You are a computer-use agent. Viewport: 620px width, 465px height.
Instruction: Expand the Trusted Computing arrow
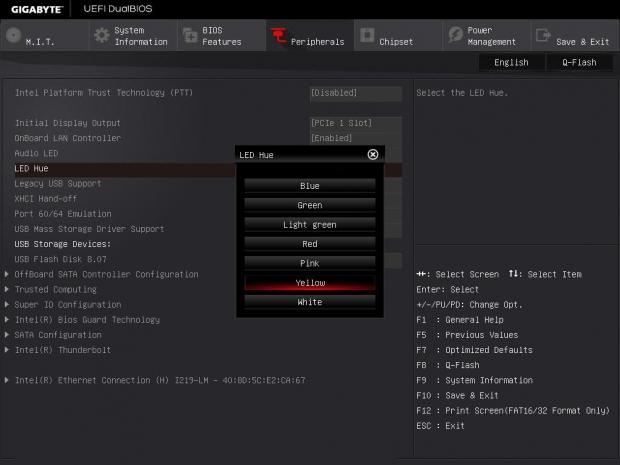[x=7, y=289]
